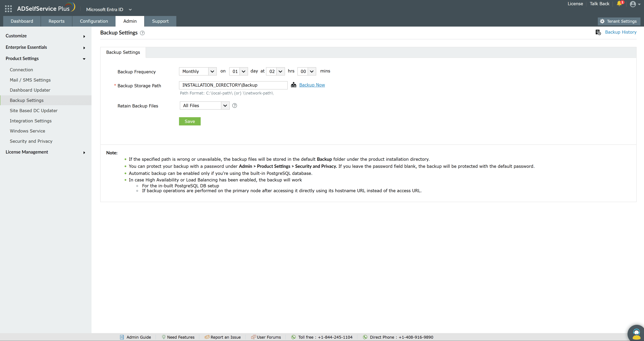Open the Retain Backup Files dropdown

205,105
